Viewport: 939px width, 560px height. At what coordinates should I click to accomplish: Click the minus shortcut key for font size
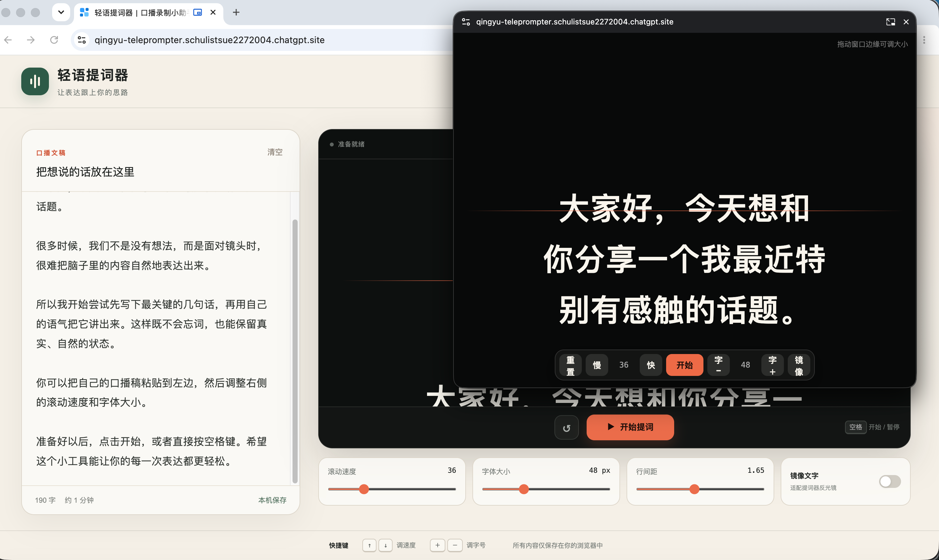click(455, 545)
